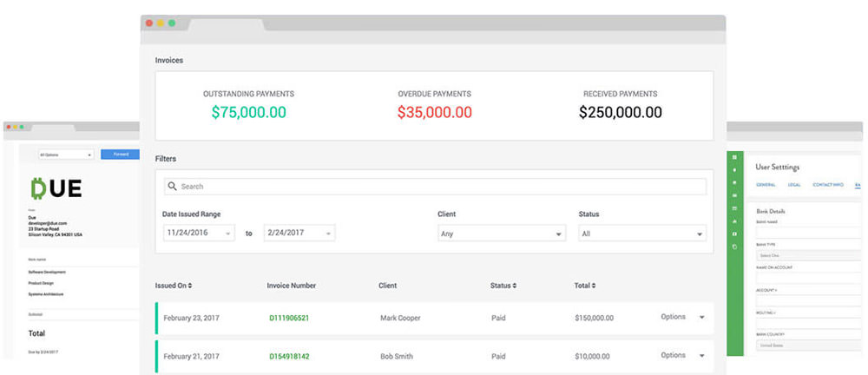This screenshot has height=375, width=868.
Task: Switch to Legal tab in User Settings
Action: tap(794, 184)
